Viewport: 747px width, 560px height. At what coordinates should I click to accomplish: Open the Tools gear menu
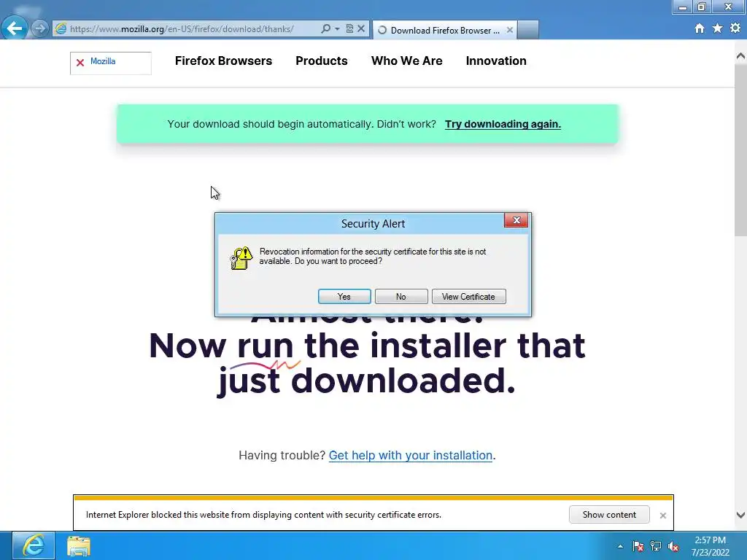pos(735,28)
